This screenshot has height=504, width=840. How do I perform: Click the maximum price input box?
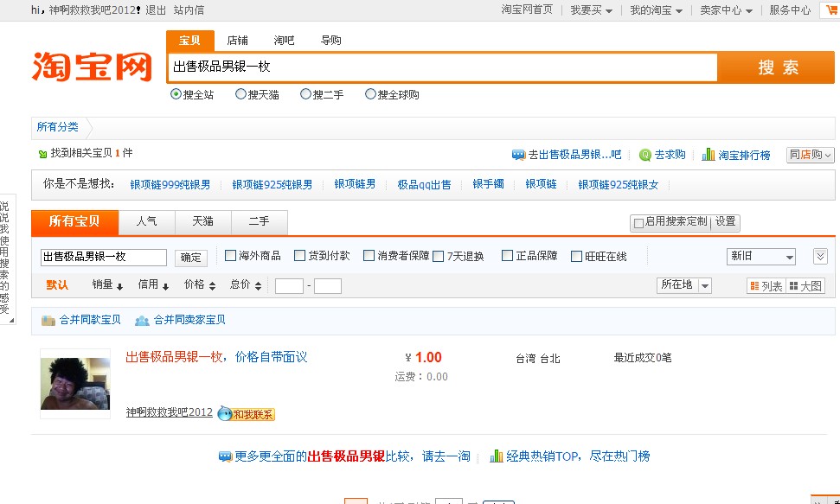pos(328,286)
